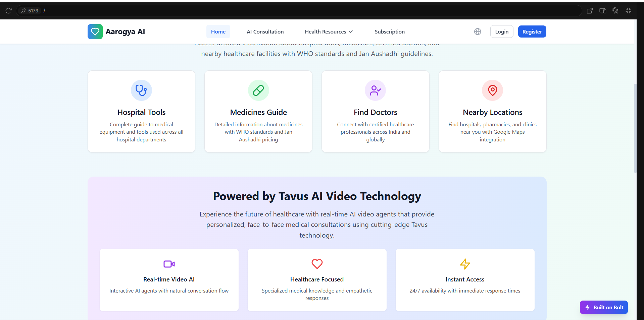This screenshot has width=644, height=320.
Task: Open the Hospital Tools card title
Action: (141, 112)
